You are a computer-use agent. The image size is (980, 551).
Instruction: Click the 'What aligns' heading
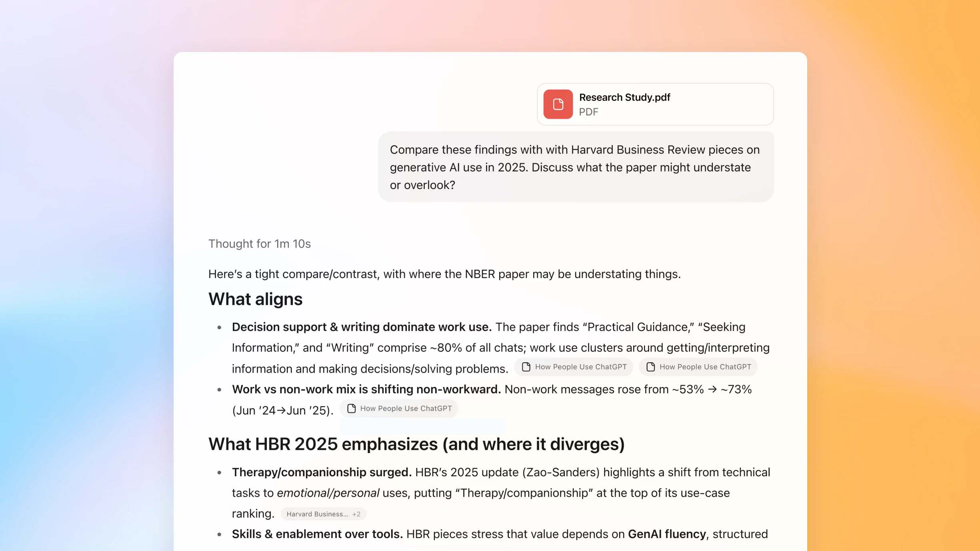pyautogui.click(x=255, y=299)
